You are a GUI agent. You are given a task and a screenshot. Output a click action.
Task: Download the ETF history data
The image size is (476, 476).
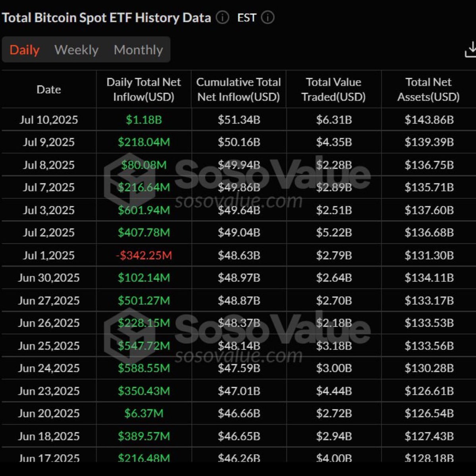(x=471, y=50)
